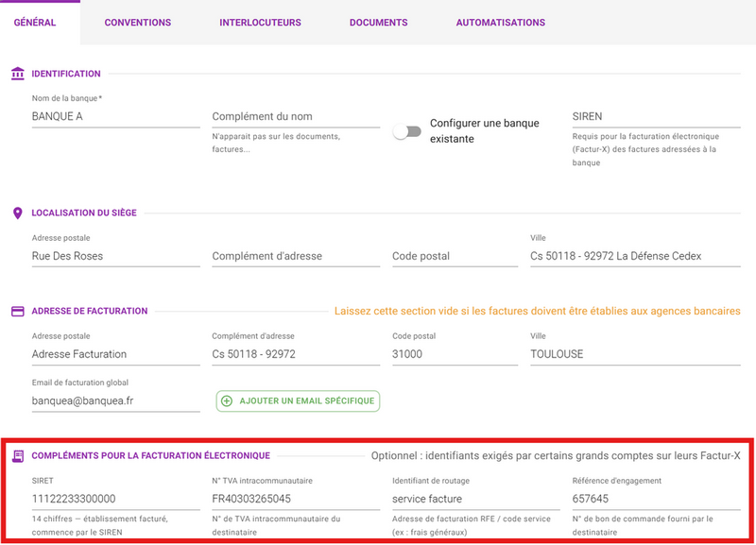Click the SIREN input field
The width and height of the screenshot is (756, 545).
coord(656,116)
